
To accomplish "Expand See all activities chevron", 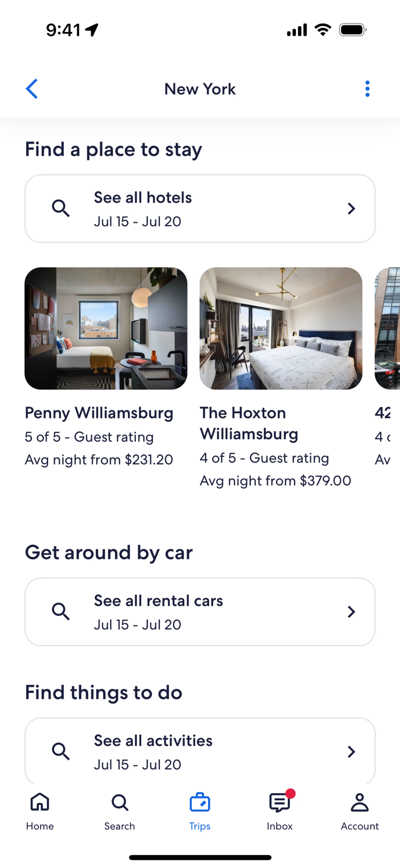I will pos(351,751).
